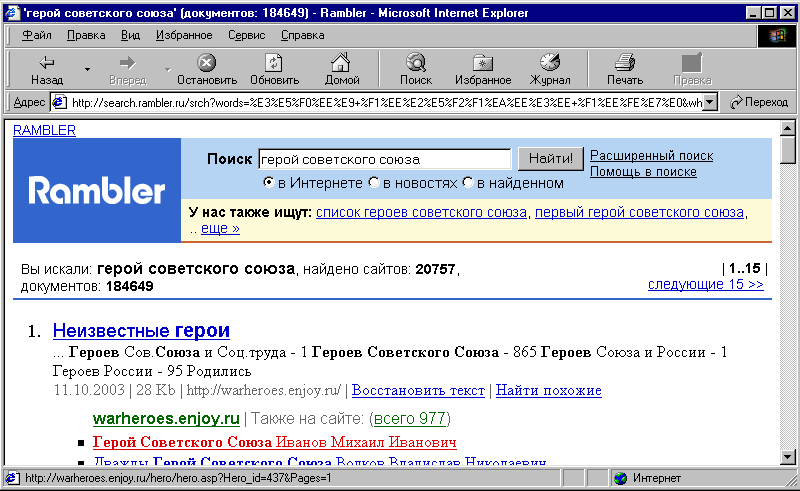The height and width of the screenshot is (491, 800).
Task: Follow 'первый герой советского союза' suggestion
Action: coord(639,212)
